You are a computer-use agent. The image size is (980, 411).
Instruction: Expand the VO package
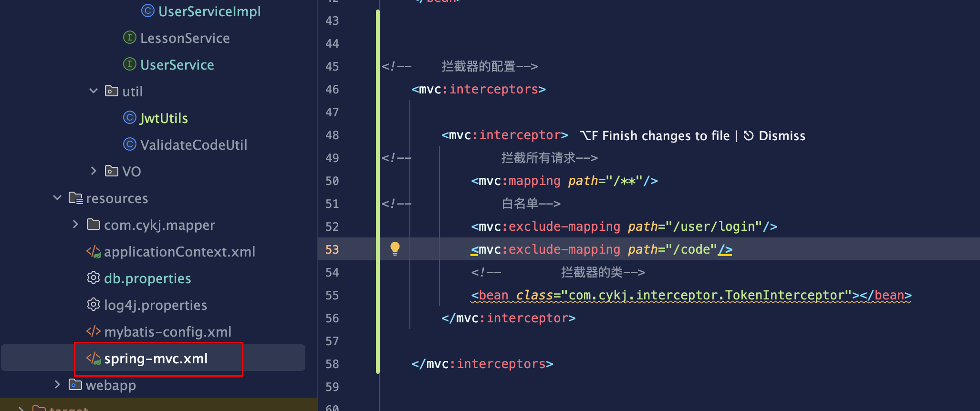(x=94, y=171)
